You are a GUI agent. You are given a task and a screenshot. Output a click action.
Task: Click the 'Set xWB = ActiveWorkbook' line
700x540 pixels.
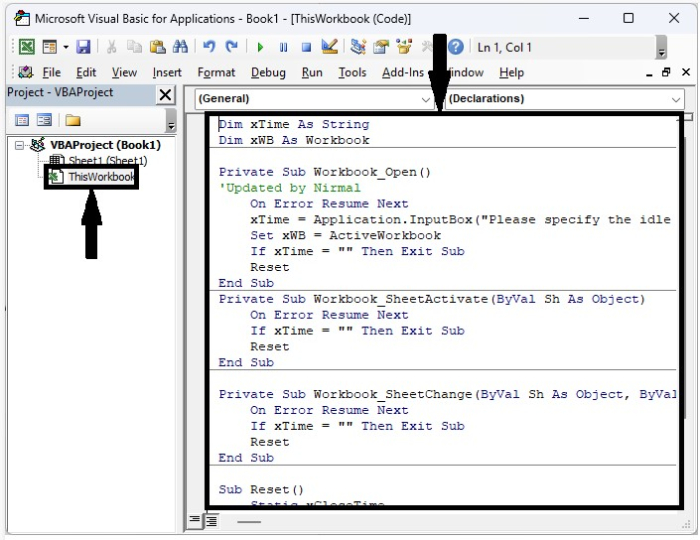point(346,236)
